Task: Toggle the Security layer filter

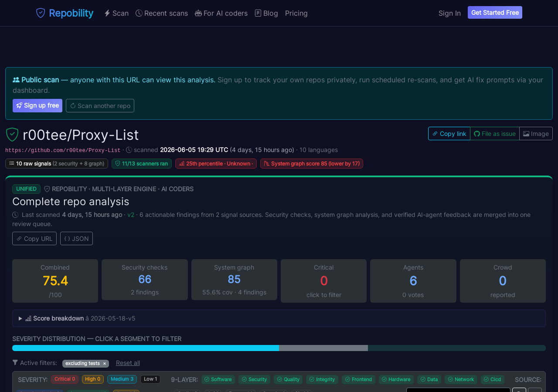Action: [255, 379]
